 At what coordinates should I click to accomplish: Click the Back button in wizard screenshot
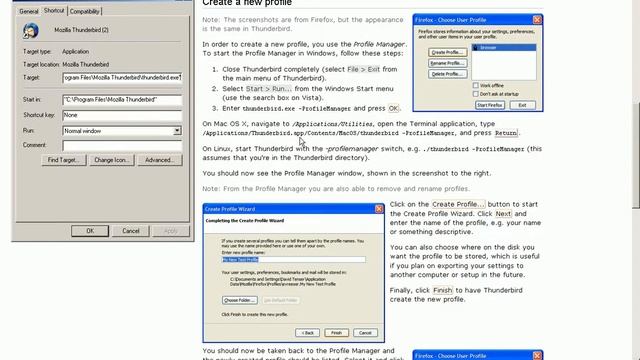point(307,333)
